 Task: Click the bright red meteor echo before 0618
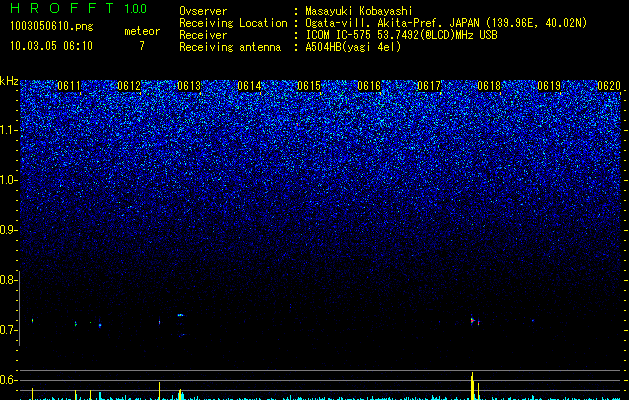coord(473,320)
